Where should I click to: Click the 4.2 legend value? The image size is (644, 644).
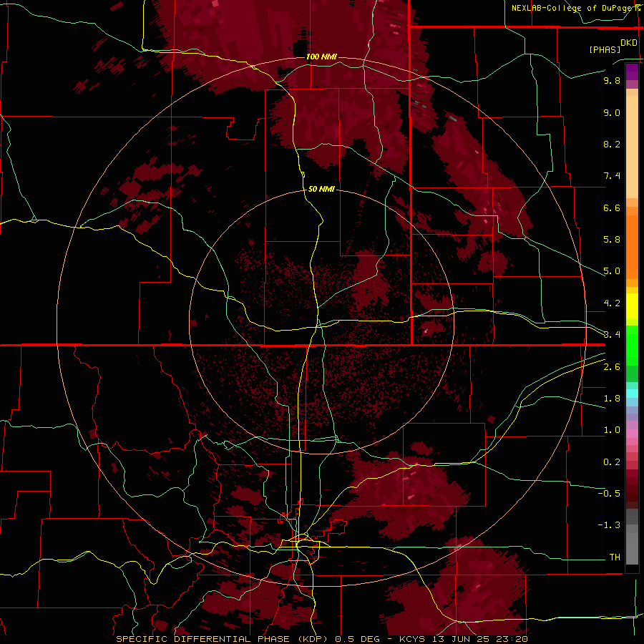[x=612, y=303]
